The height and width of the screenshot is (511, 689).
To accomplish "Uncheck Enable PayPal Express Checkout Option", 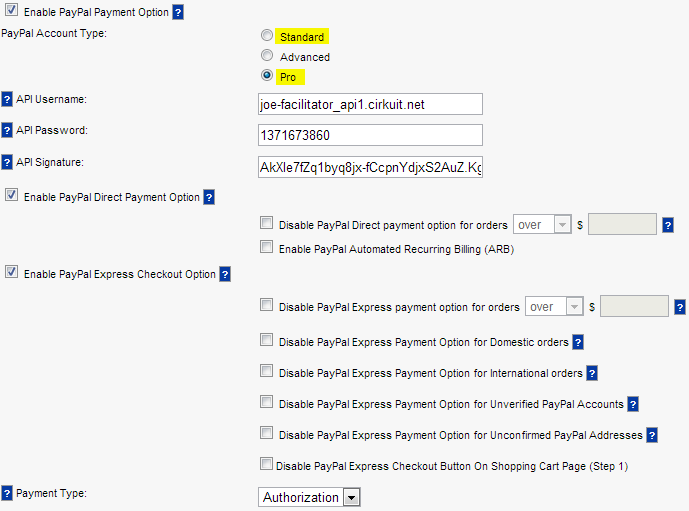I will (x=11, y=272).
